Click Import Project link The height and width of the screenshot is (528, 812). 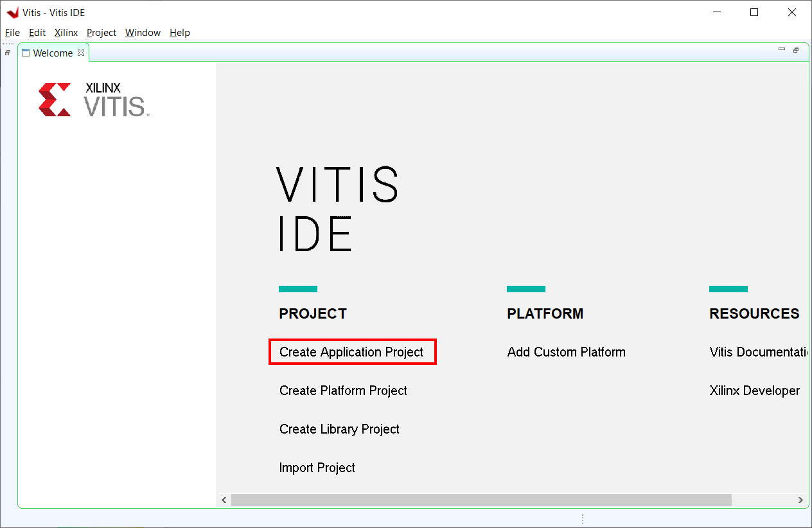(317, 468)
